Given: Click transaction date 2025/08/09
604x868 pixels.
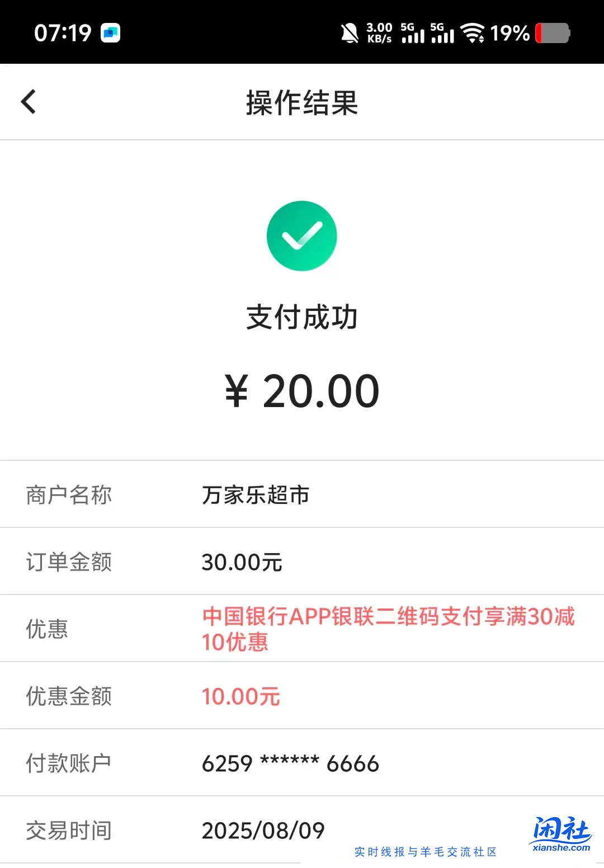Looking at the screenshot, I should click(x=262, y=831).
